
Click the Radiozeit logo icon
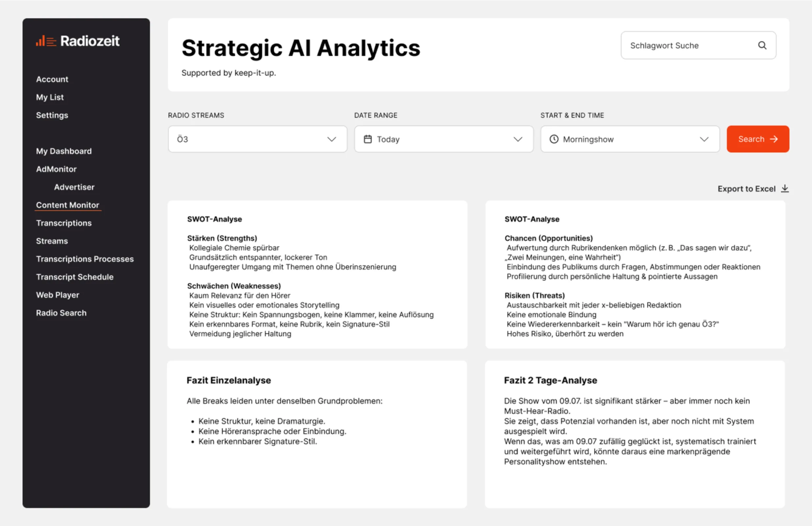(46, 41)
